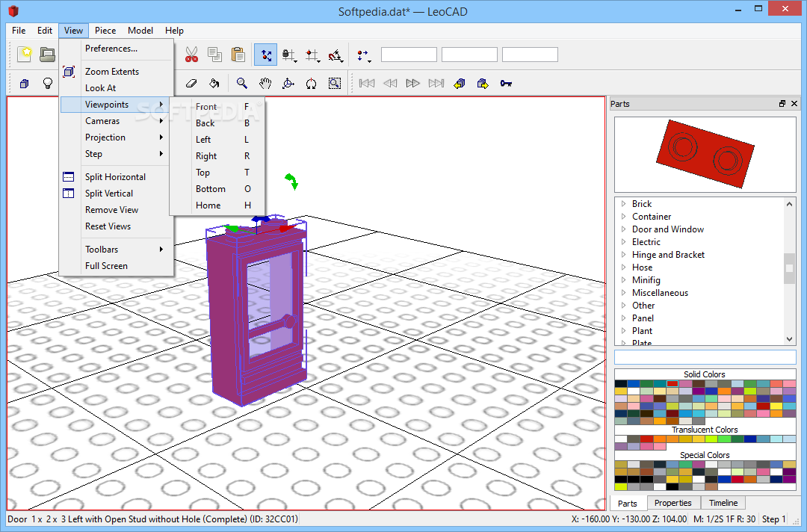Select the rotate view orbit tool
Screen dimensions: 807x532
[288, 84]
